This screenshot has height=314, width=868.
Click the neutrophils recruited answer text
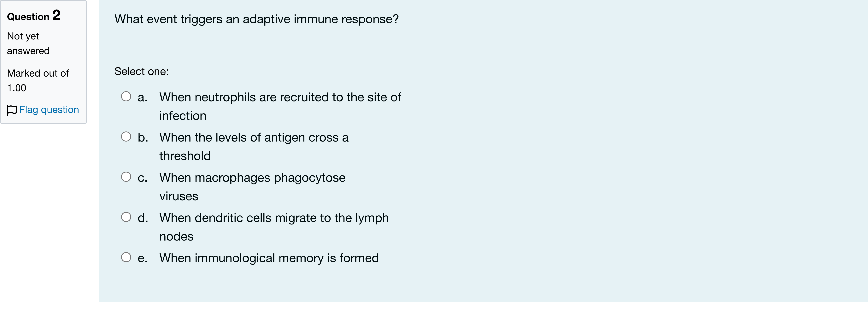(280, 107)
